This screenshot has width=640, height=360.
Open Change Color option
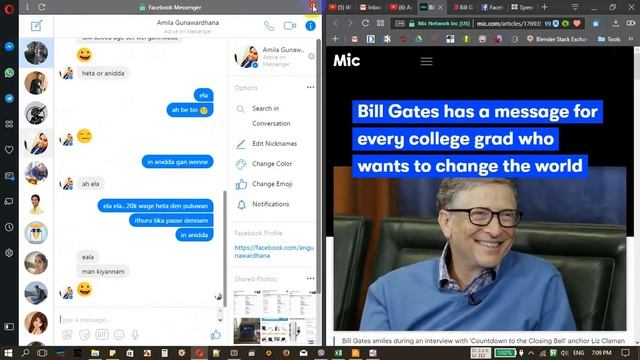pos(264,164)
